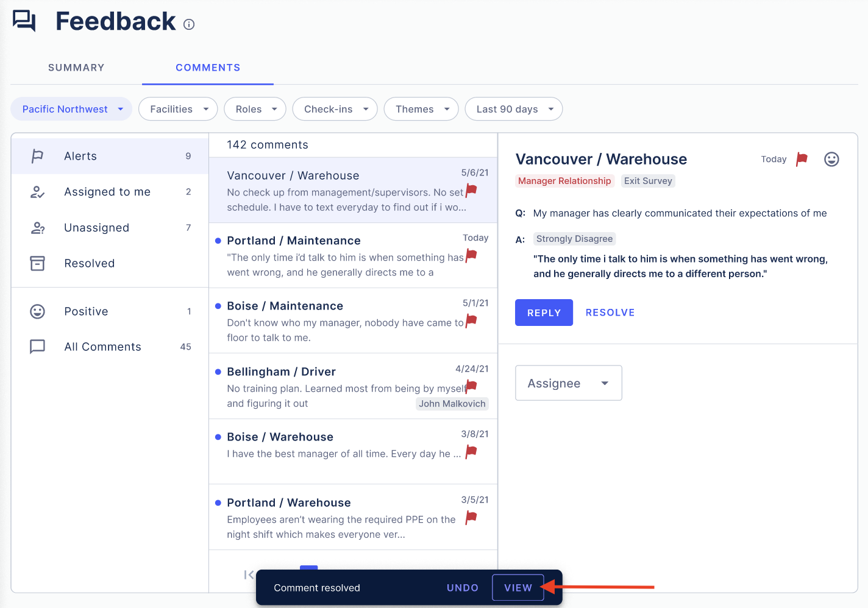Open the Check-ins filter dropdown
This screenshot has height=608, width=868.
[x=335, y=109]
